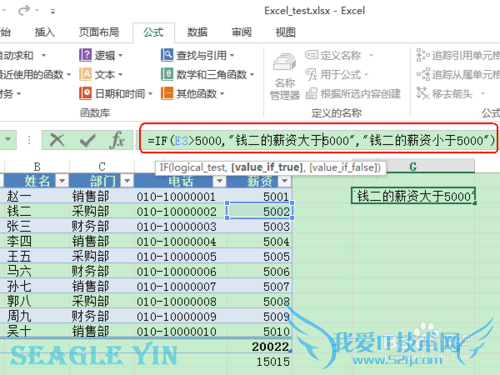Switch to the 审阅 tab
The height and width of the screenshot is (375, 500).
click(x=241, y=32)
